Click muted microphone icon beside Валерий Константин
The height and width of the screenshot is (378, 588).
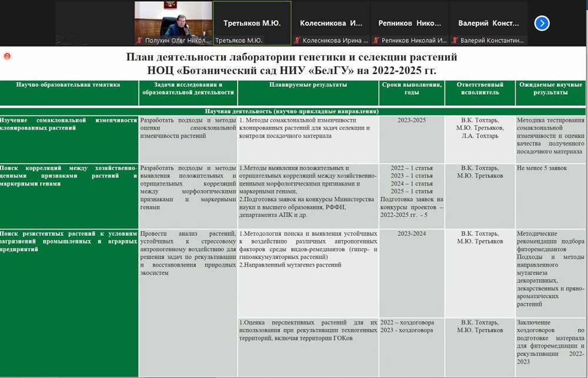455,41
